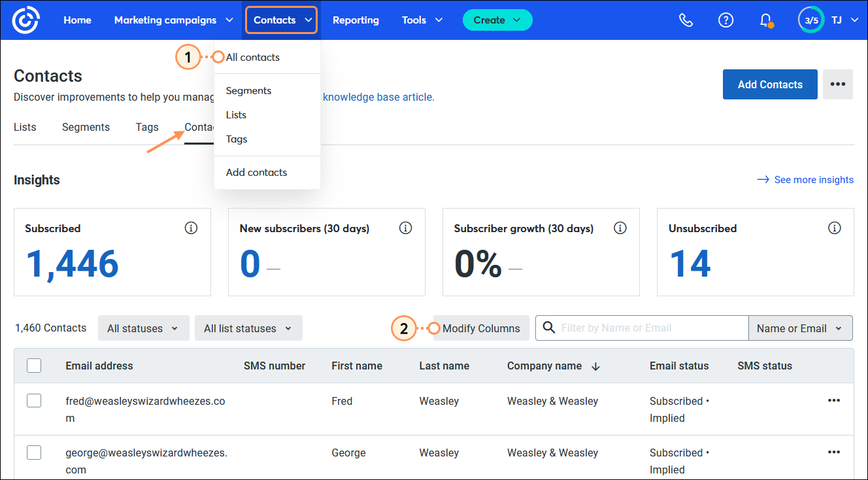Open the phone support icon
868x480 pixels.
pos(686,20)
